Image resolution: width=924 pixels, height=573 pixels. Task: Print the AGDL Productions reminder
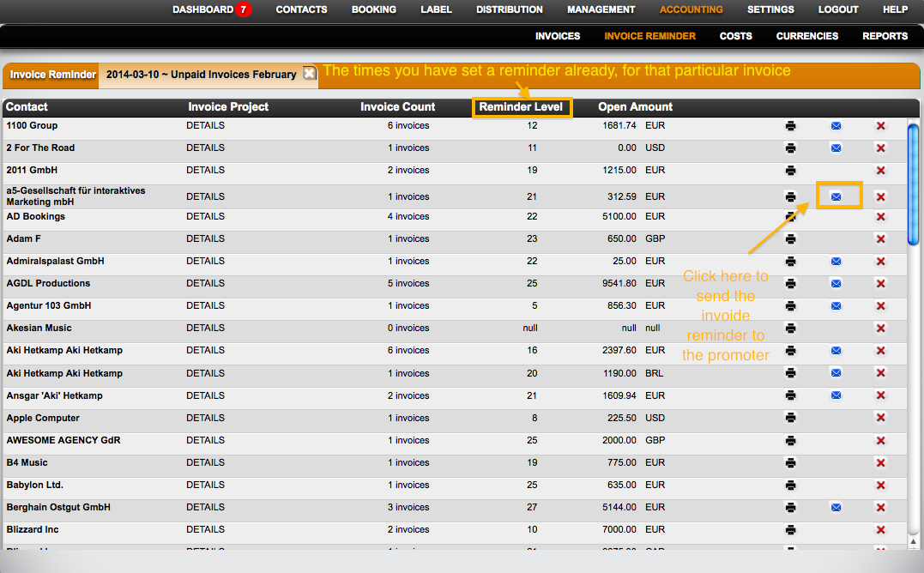(x=790, y=283)
